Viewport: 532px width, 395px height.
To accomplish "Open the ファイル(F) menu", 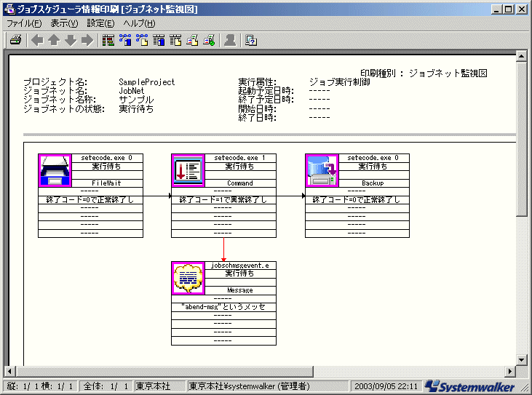I will click(x=24, y=23).
